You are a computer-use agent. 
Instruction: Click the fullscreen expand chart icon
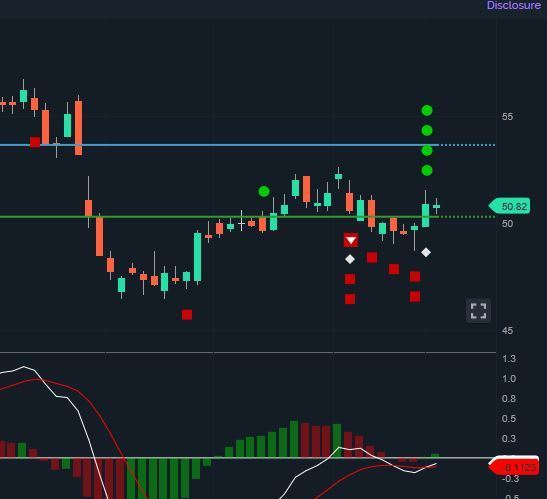point(478,311)
